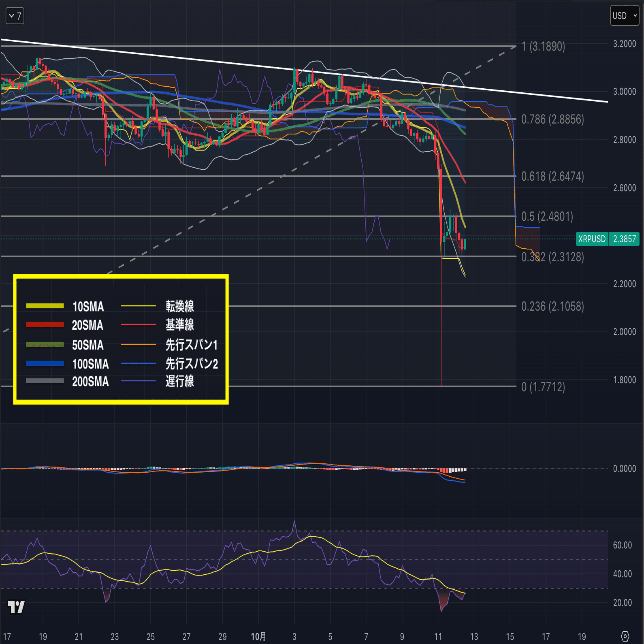Click the date label 25 on time axis
Screen dimensions: 644x644
click(151, 637)
